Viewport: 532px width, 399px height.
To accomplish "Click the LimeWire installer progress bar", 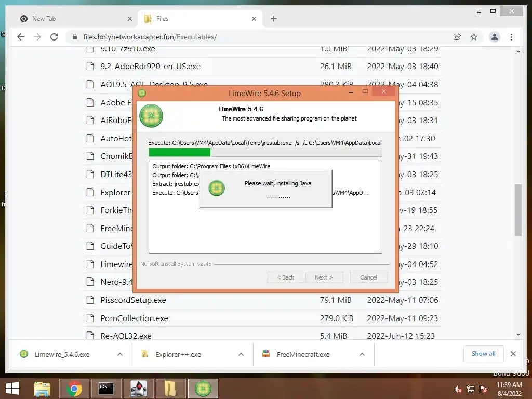I will [x=265, y=152].
